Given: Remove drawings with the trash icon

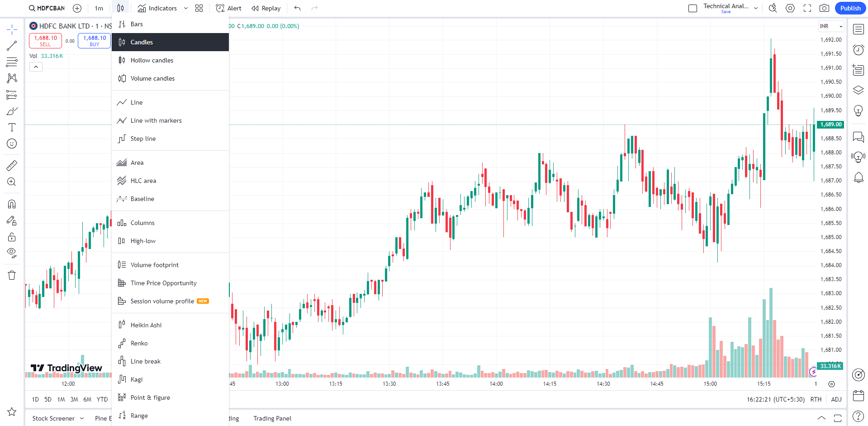Looking at the screenshot, I should [x=12, y=275].
